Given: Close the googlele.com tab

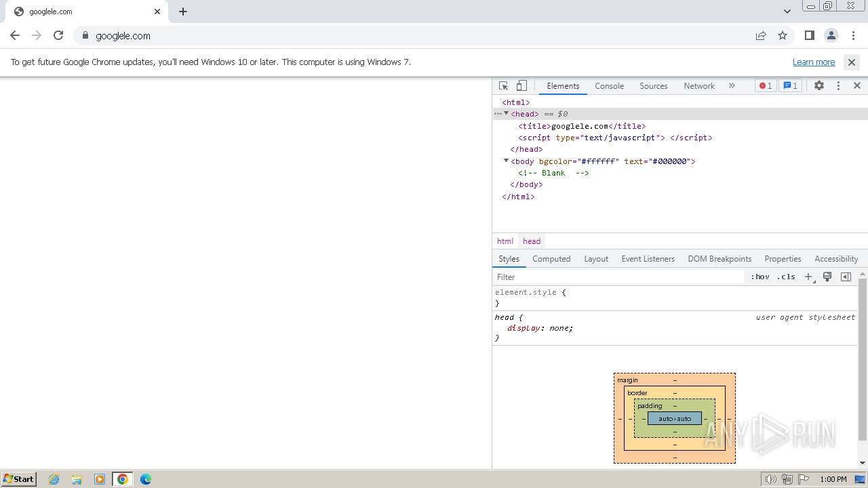Looking at the screenshot, I should [x=157, y=12].
